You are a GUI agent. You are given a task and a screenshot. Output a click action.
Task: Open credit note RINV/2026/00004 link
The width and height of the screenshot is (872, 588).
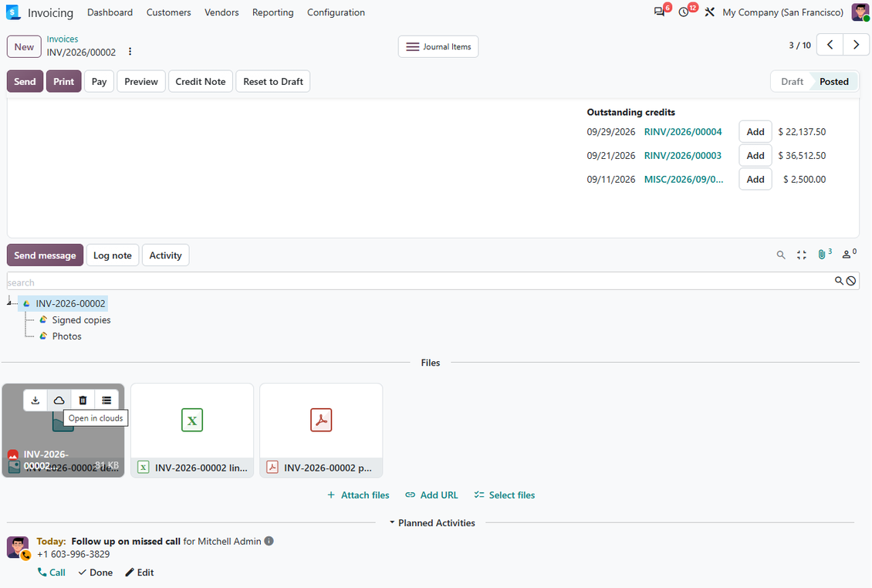pyautogui.click(x=683, y=132)
